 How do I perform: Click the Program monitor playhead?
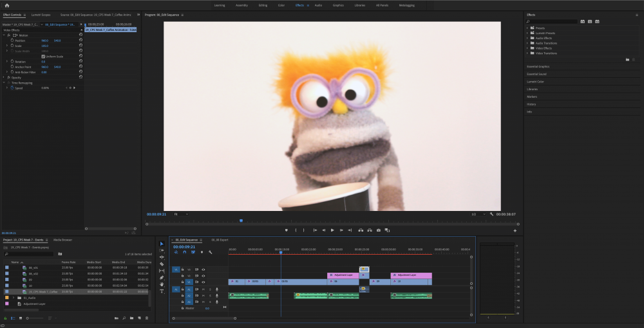point(241,221)
